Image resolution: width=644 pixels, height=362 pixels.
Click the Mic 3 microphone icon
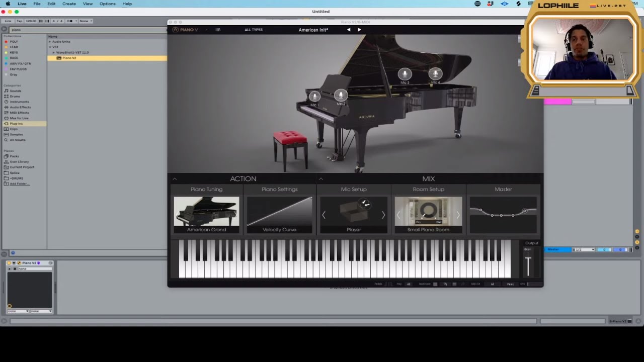click(405, 74)
